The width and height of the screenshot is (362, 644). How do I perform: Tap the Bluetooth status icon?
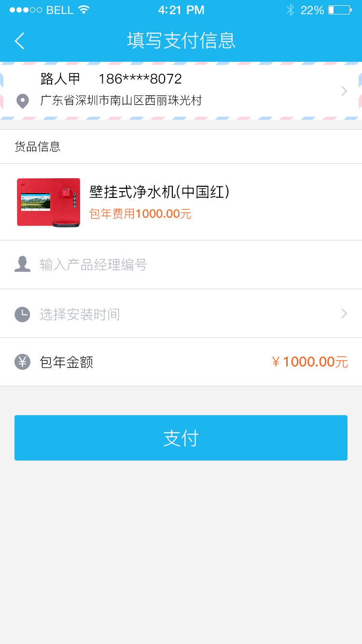click(290, 10)
